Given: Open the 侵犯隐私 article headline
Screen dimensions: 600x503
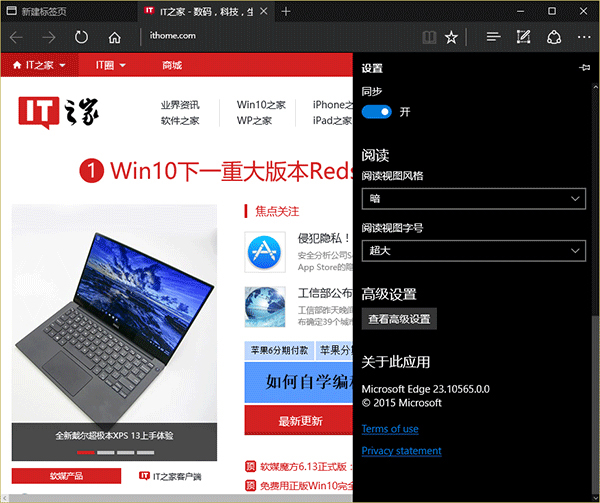Looking at the screenshot, I should [x=323, y=238].
